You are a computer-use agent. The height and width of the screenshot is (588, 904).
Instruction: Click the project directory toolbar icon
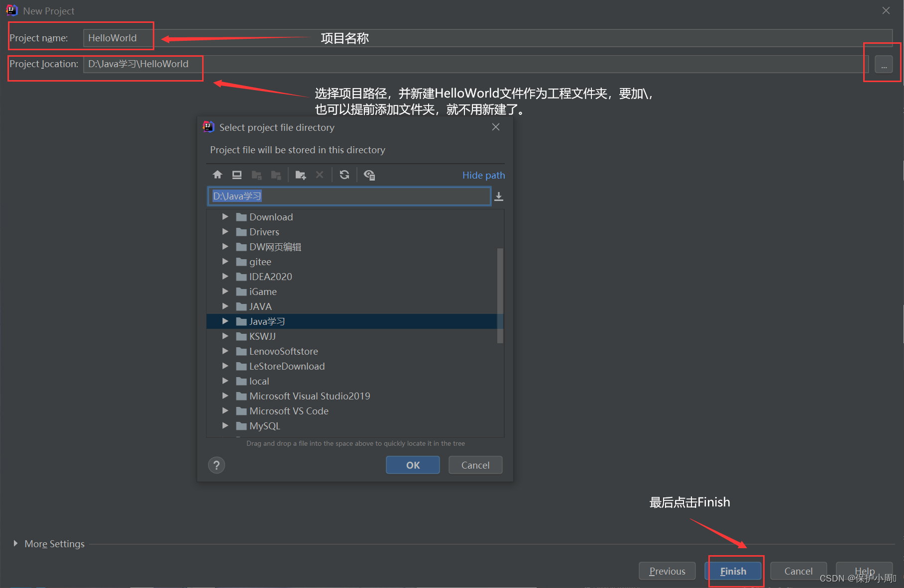click(257, 175)
